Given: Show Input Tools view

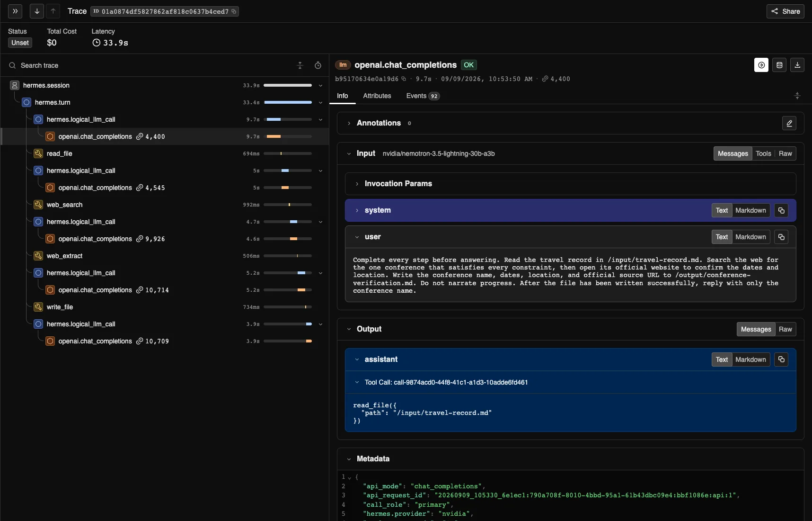Looking at the screenshot, I should pyautogui.click(x=763, y=153).
